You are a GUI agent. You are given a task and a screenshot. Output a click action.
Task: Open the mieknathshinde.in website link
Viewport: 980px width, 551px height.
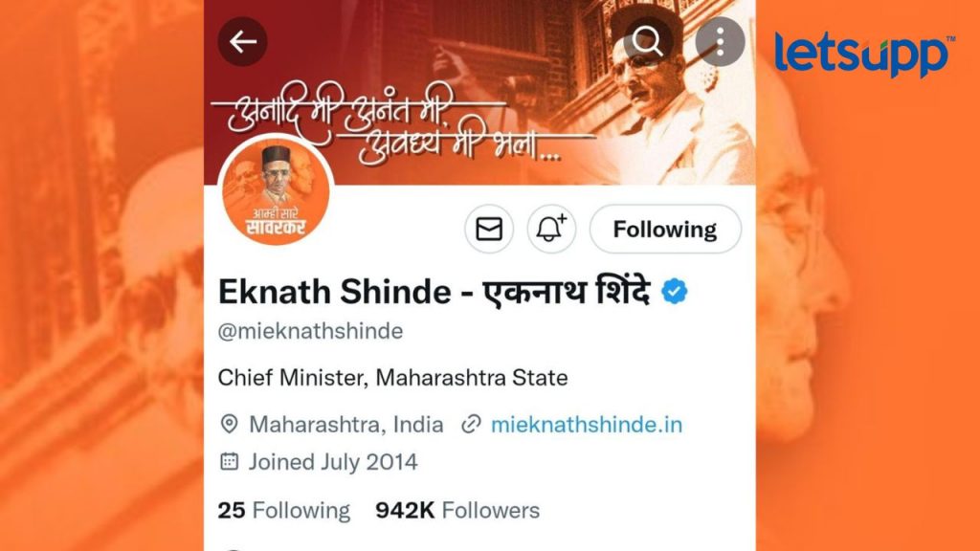coord(587,425)
